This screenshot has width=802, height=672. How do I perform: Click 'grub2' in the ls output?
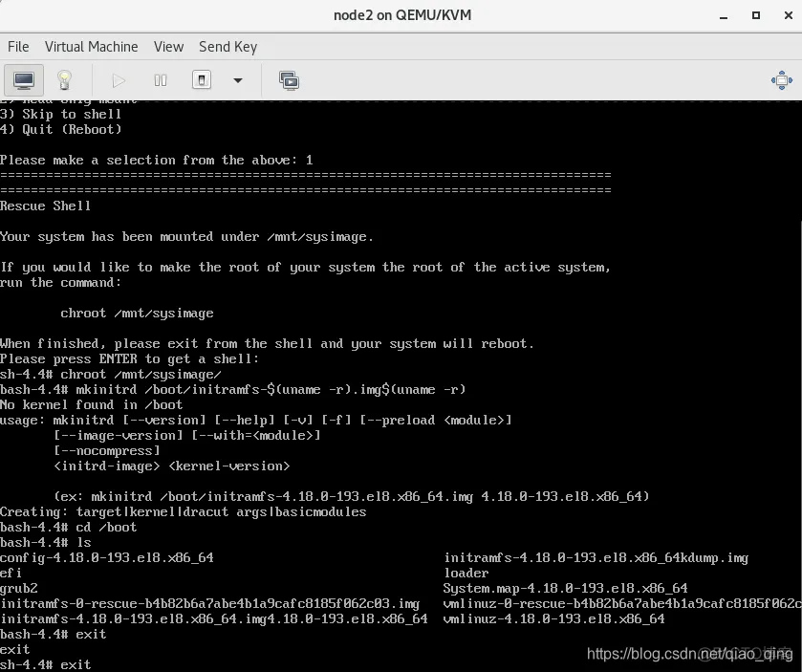[x=19, y=588]
